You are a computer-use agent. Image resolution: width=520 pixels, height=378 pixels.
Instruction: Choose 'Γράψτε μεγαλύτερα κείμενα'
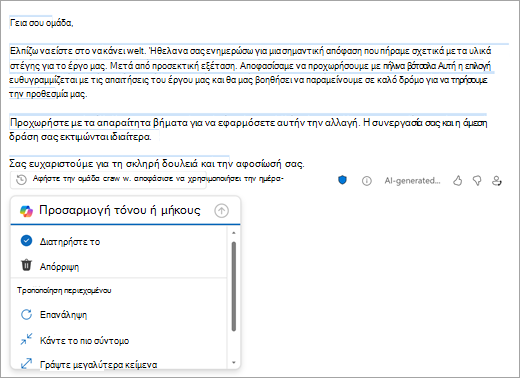point(119,363)
